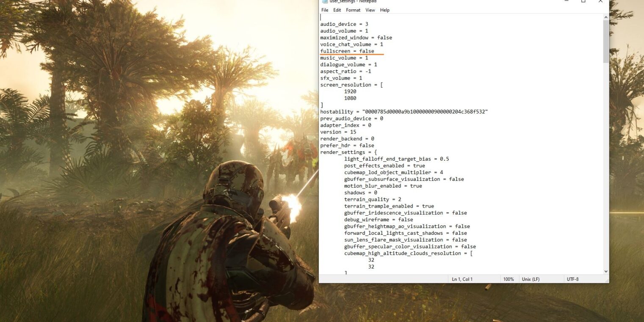Viewport: 644px width, 322px height.
Task: Click the line 'audio_volume = 1'
Action: 344,31
